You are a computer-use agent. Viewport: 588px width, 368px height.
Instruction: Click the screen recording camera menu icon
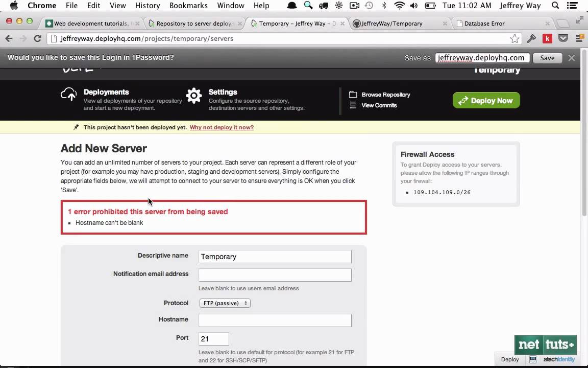pos(354,6)
